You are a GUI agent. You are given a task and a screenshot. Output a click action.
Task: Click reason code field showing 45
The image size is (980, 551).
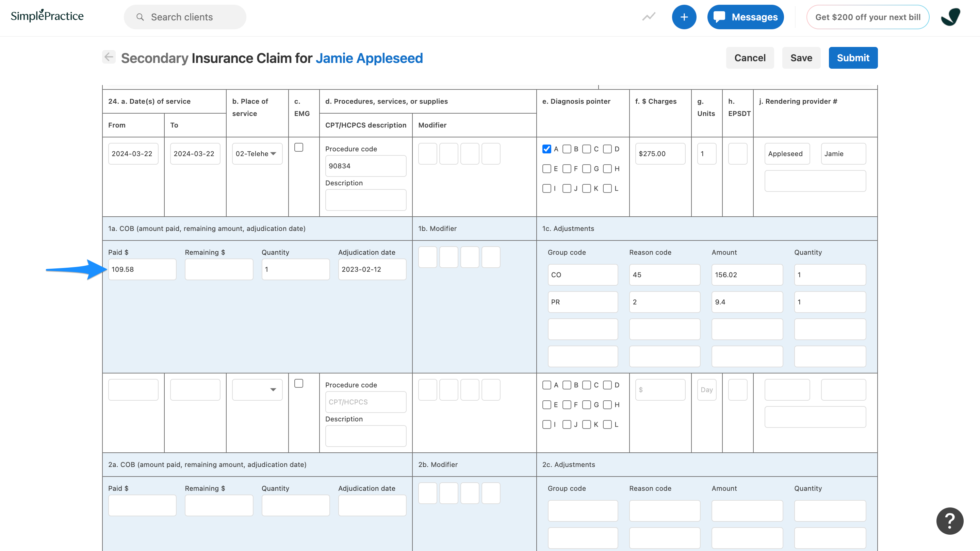(665, 274)
